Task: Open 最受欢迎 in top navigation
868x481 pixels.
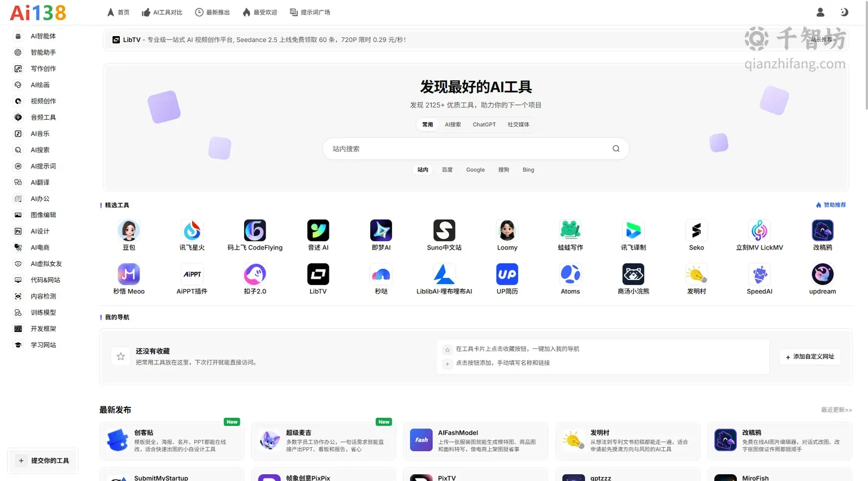Action: click(260, 12)
